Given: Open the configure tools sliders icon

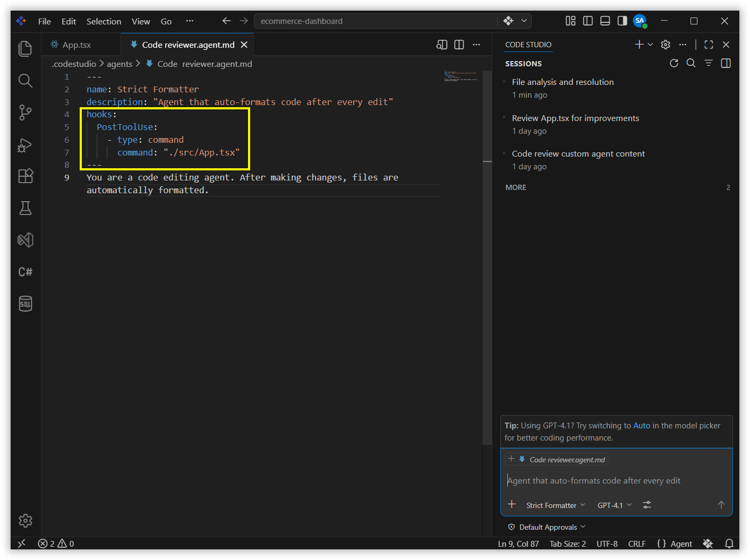Looking at the screenshot, I should point(647,505).
